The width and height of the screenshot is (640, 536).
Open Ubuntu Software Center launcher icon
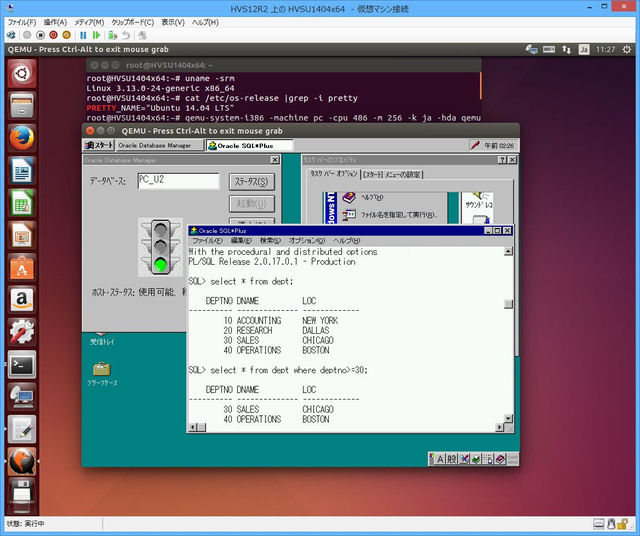(x=22, y=267)
